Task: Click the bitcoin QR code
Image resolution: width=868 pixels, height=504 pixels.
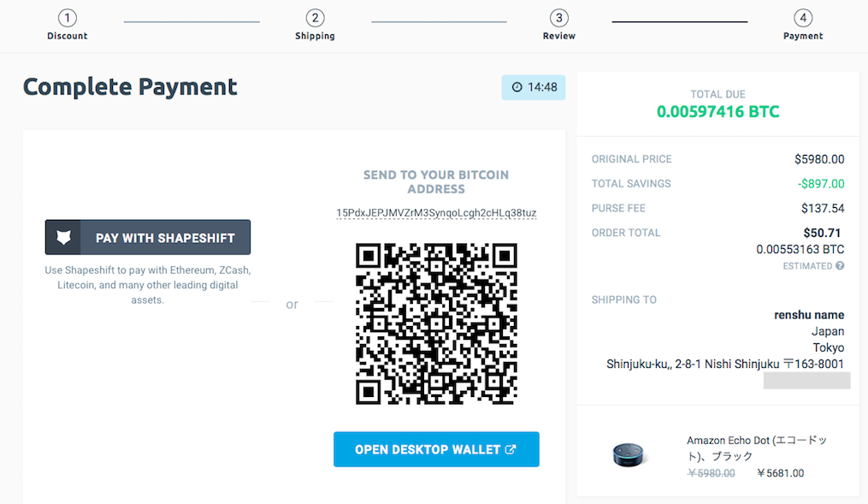Action: [x=436, y=323]
